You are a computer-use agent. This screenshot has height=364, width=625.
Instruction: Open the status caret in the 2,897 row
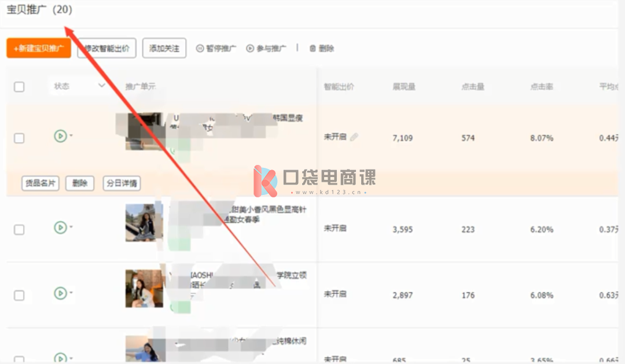(71, 293)
